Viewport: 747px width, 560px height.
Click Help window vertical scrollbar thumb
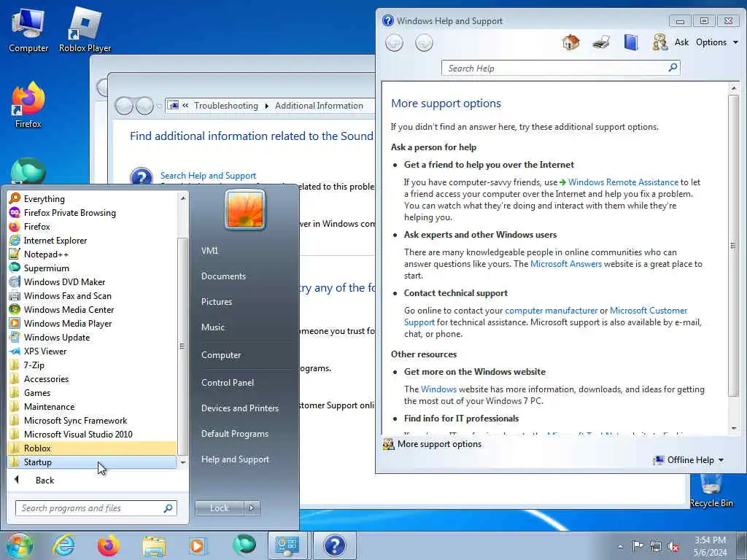733,245
